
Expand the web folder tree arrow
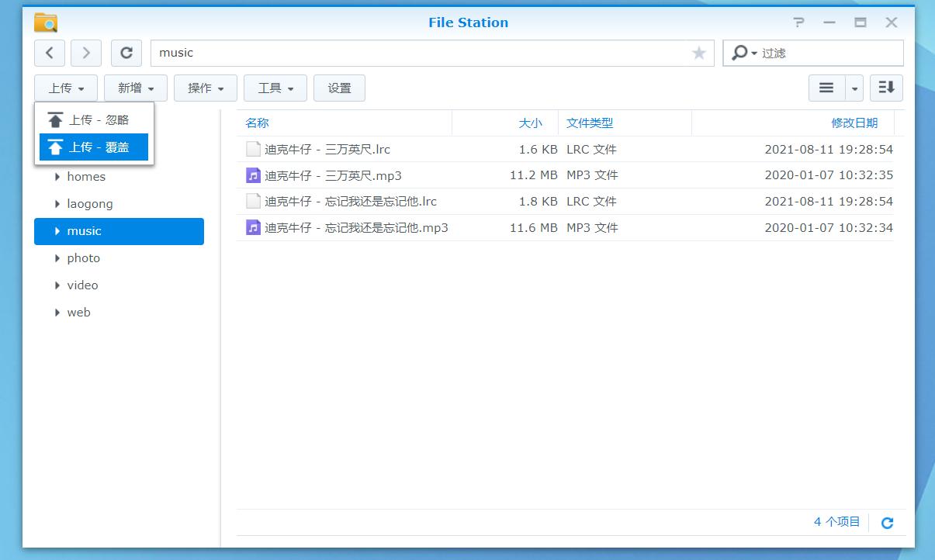57,313
